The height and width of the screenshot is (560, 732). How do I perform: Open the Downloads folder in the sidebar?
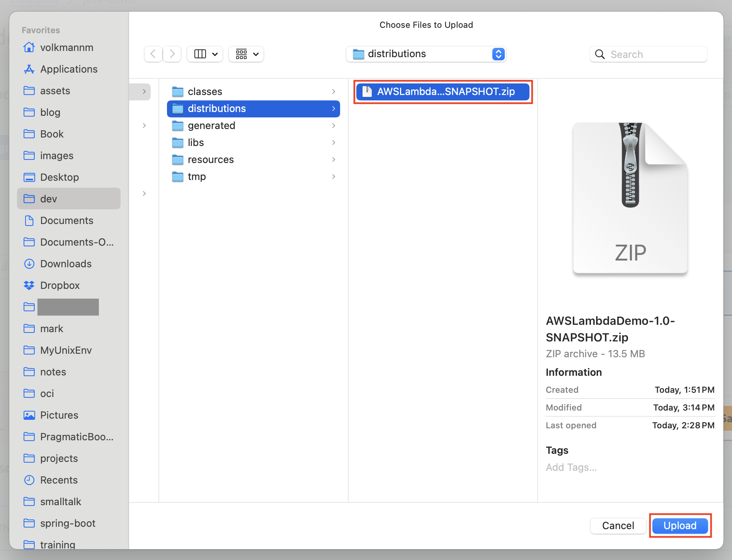click(x=65, y=264)
